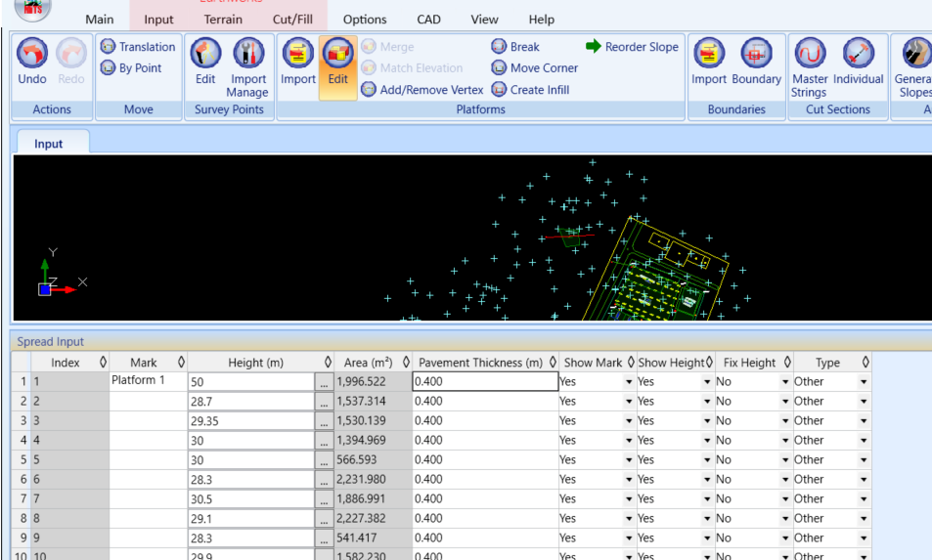Click the Translation move icon
This screenshot has width=932, height=560.
pos(108,46)
